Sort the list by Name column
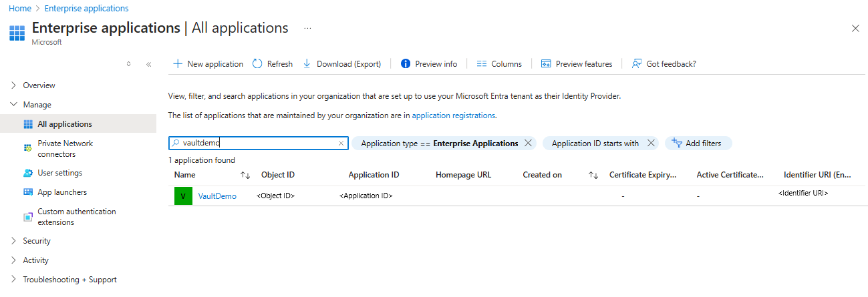The image size is (868, 297). pos(245,176)
